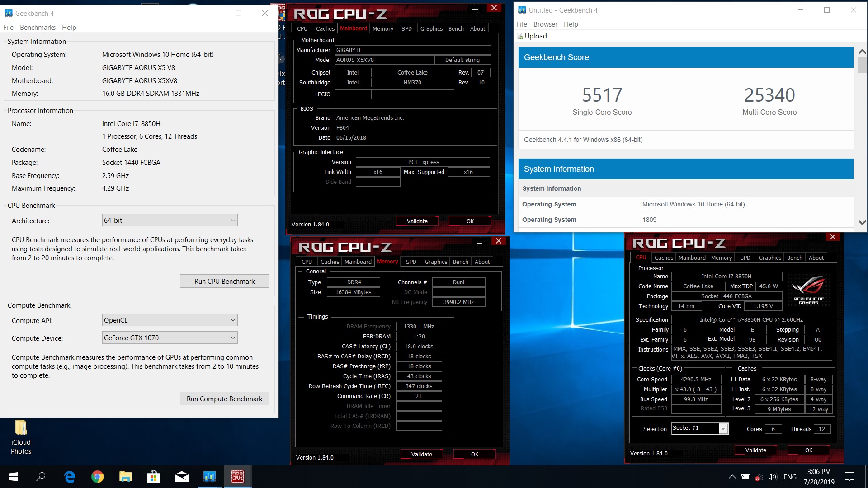
Task: Open Help menu in Untitled Geekbench window
Action: (x=571, y=24)
